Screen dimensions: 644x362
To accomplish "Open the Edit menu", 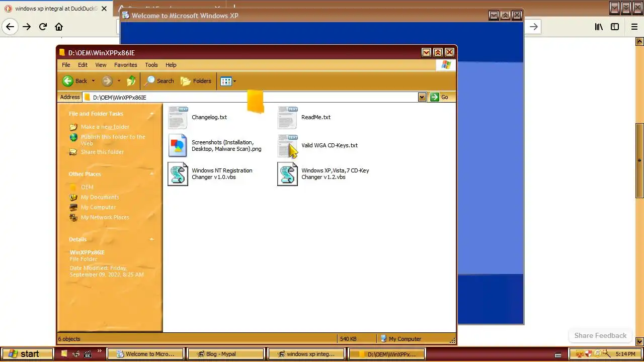I will click(83, 65).
